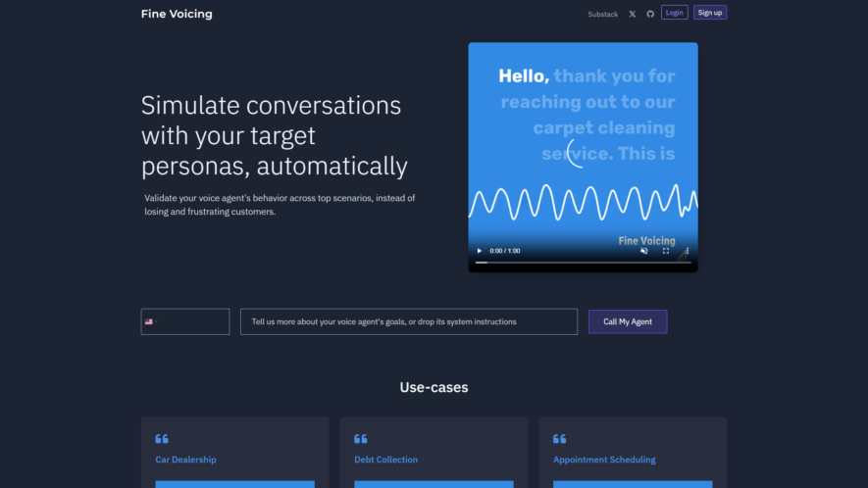The height and width of the screenshot is (488, 868).
Task: Select the Appointment Scheduling use-case title
Action: (604, 460)
